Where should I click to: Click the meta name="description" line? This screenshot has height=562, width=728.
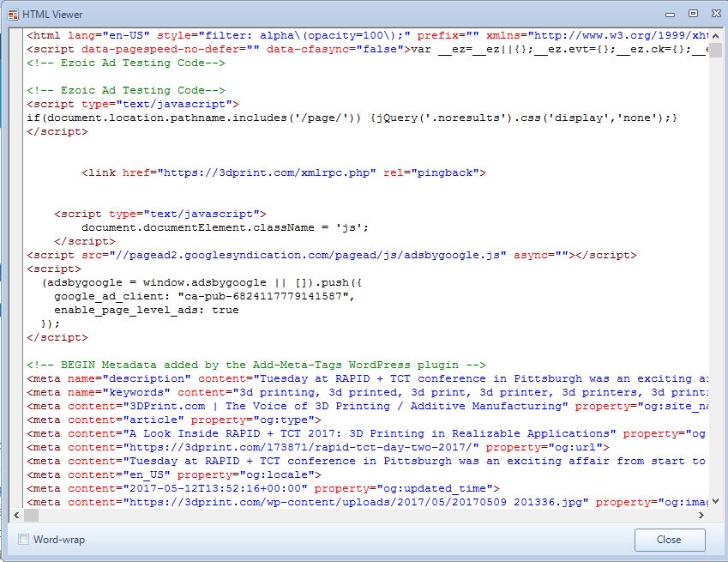[x=367, y=378]
